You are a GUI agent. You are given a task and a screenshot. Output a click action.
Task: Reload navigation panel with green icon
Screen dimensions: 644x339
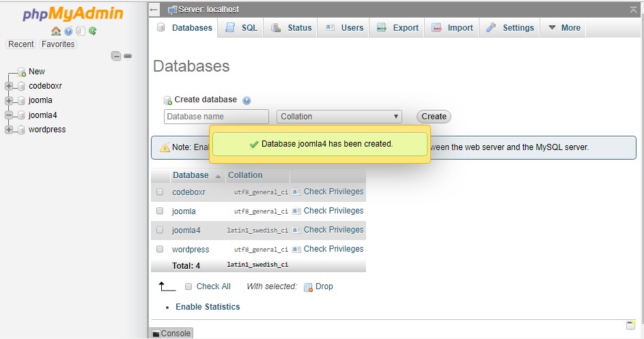(x=92, y=31)
